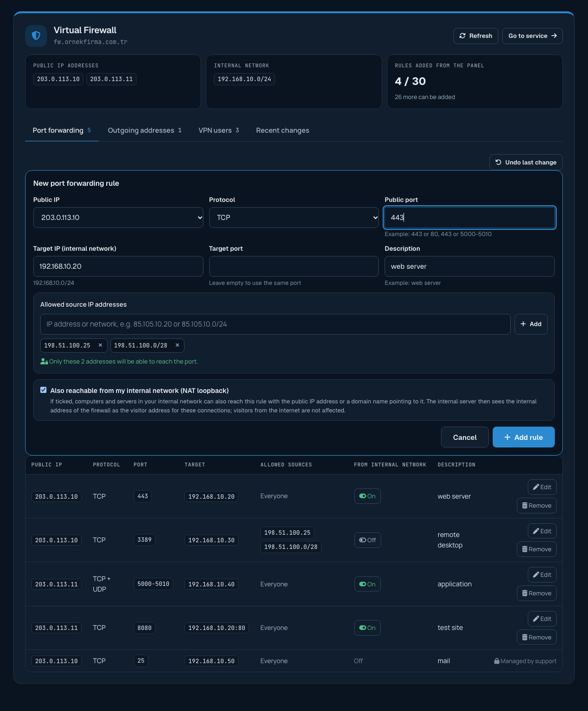Edit the web server rule
Screen dimensions: 588x711
(542, 487)
